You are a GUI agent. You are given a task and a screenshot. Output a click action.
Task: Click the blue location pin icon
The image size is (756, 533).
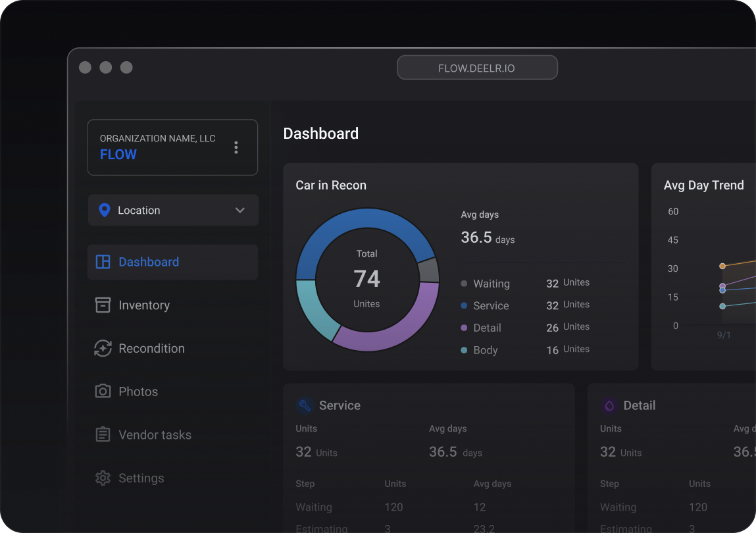coord(104,210)
